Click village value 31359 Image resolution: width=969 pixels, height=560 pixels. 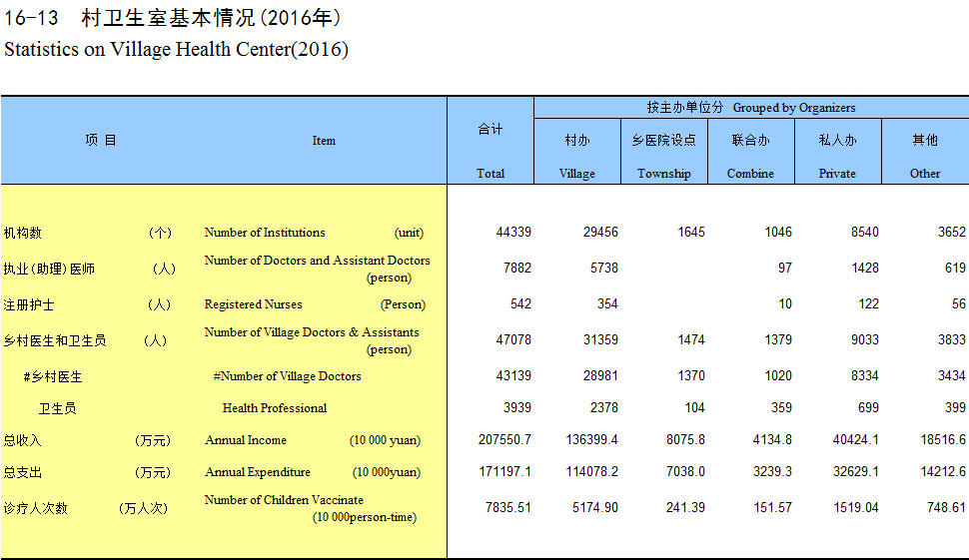tap(600, 339)
